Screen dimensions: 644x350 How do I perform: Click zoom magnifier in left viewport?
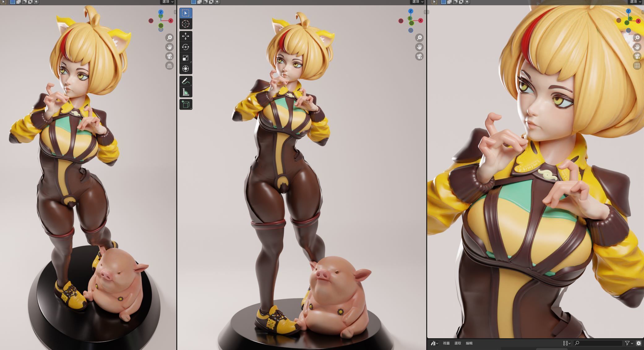click(170, 38)
